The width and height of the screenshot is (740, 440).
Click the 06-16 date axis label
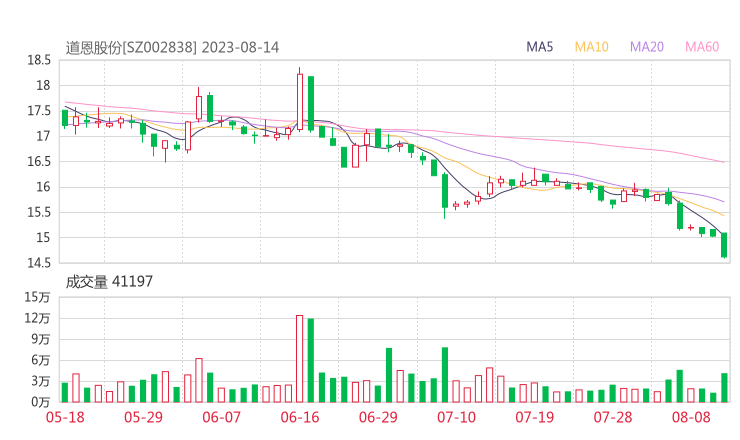tap(300, 417)
